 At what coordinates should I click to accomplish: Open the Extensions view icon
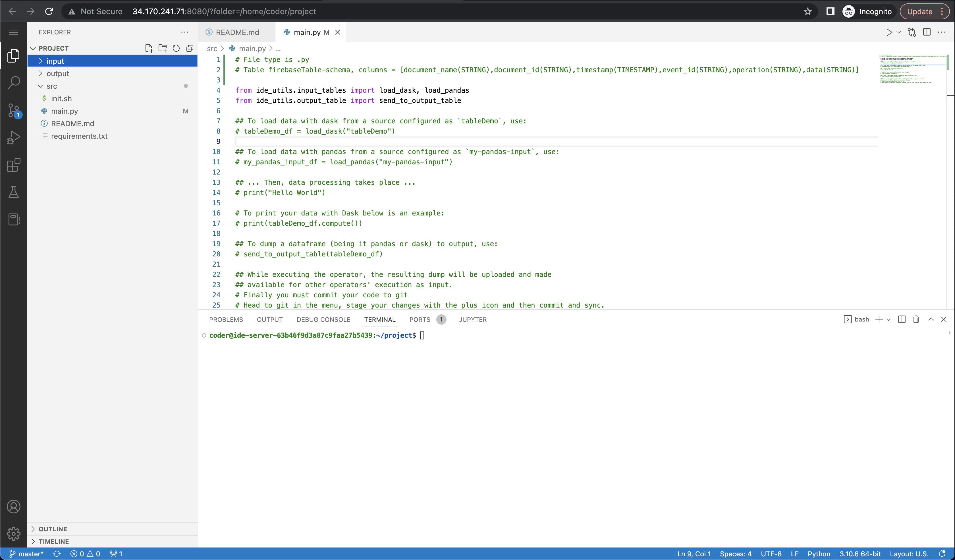coord(14,165)
